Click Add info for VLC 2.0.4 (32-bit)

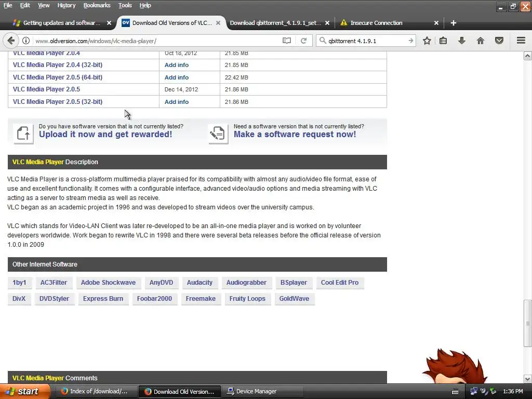point(177,65)
